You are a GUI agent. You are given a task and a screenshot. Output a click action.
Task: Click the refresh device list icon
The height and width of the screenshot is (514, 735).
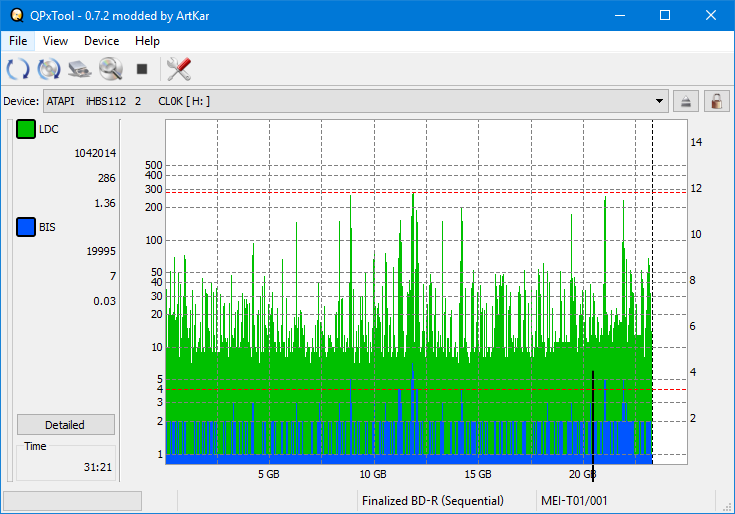18,69
